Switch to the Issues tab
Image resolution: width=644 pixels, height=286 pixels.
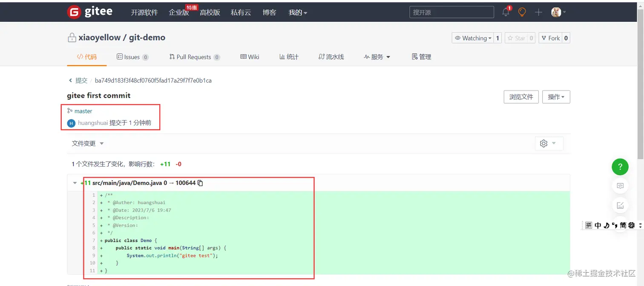[132, 57]
